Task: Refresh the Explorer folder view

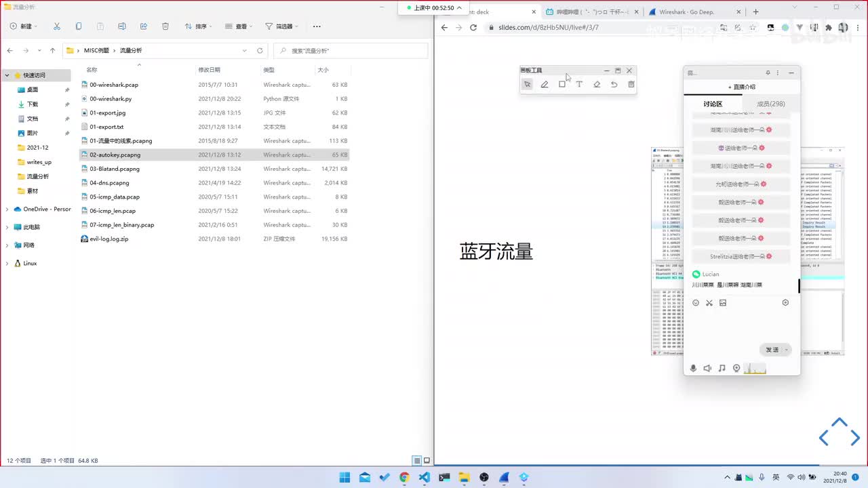Action: tap(260, 51)
